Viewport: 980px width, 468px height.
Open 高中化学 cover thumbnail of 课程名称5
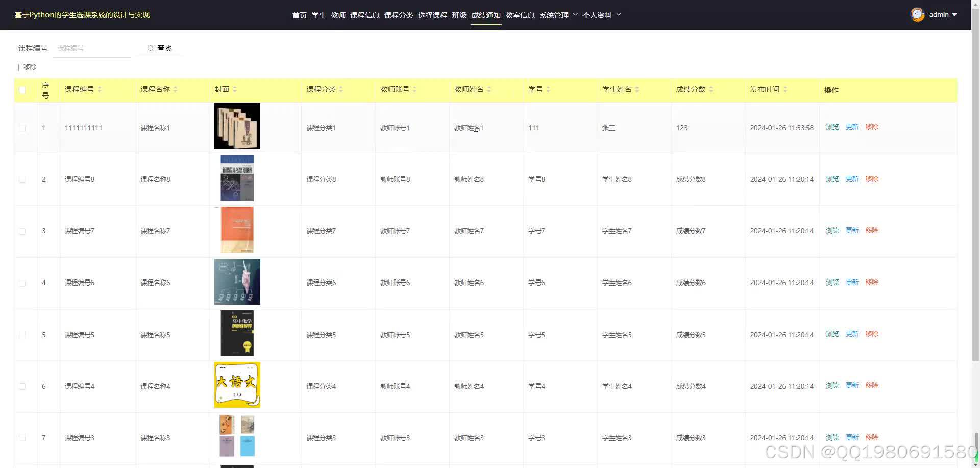[237, 333]
